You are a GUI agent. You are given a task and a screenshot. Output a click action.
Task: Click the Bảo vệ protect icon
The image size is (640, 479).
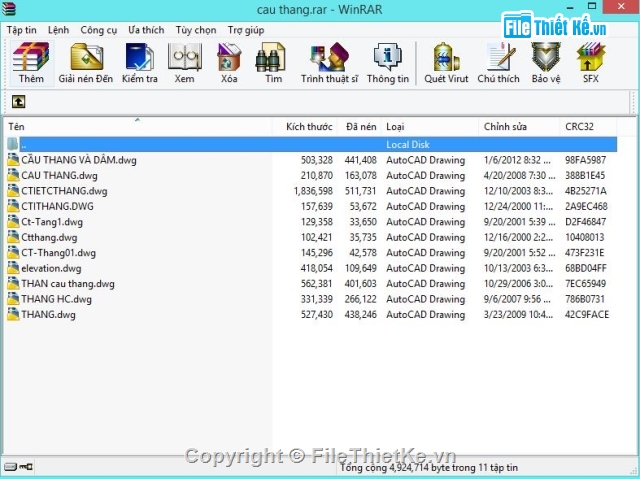(x=546, y=57)
